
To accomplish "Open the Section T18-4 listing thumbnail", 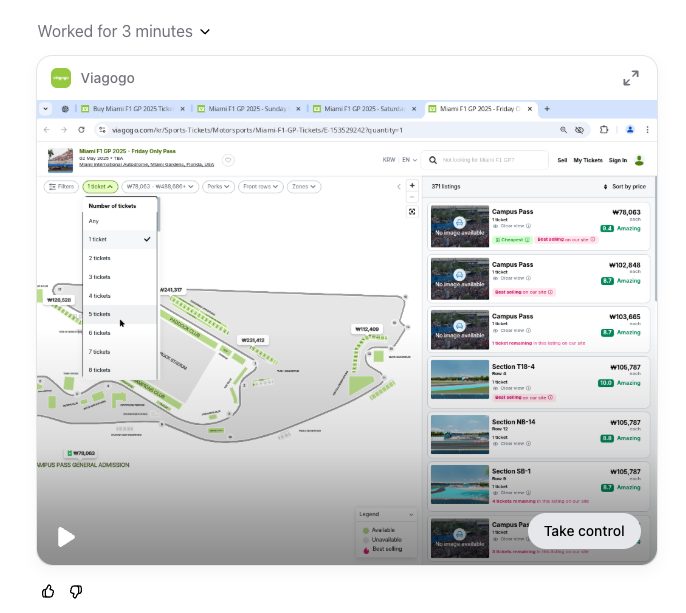I will (460, 379).
